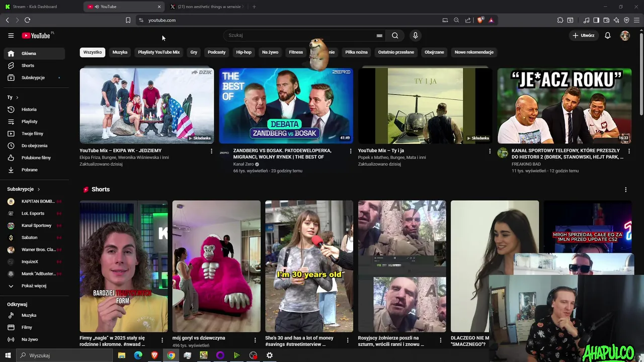Click the search magnifier button
This screenshot has height=362, width=644.
pos(395,36)
